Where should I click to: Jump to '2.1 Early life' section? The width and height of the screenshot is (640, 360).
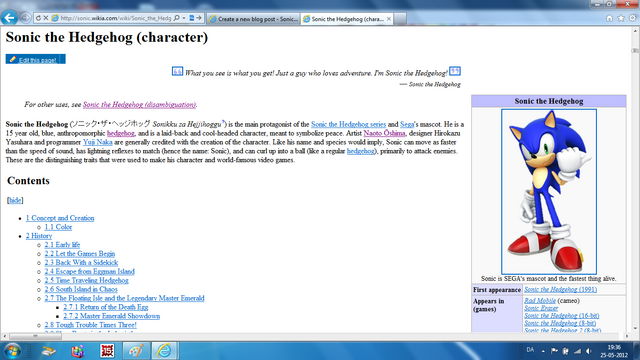(62, 244)
